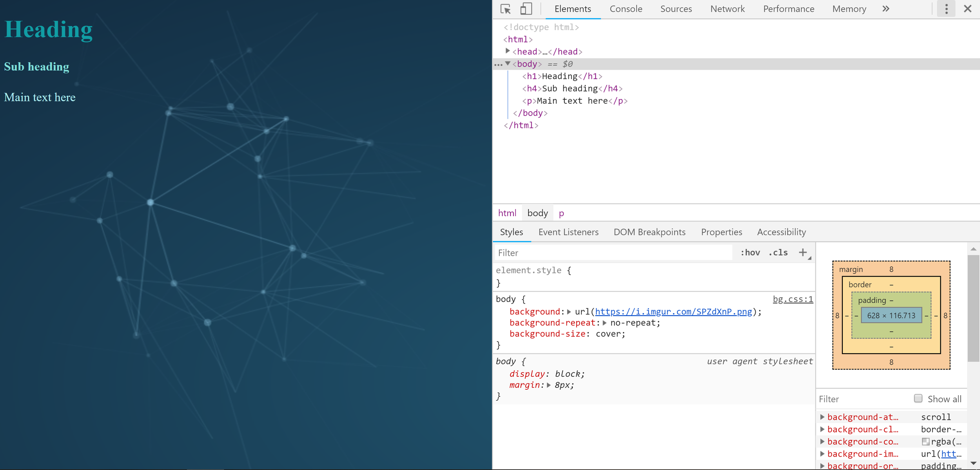Enable the Show all checkbox
Image resolution: width=980 pixels, height=470 pixels.
coord(918,398)
